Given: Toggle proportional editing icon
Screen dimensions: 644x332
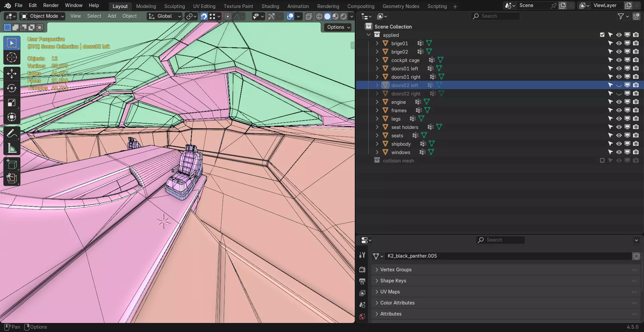Looking at the screenshot, I should [x=228, y=16].
